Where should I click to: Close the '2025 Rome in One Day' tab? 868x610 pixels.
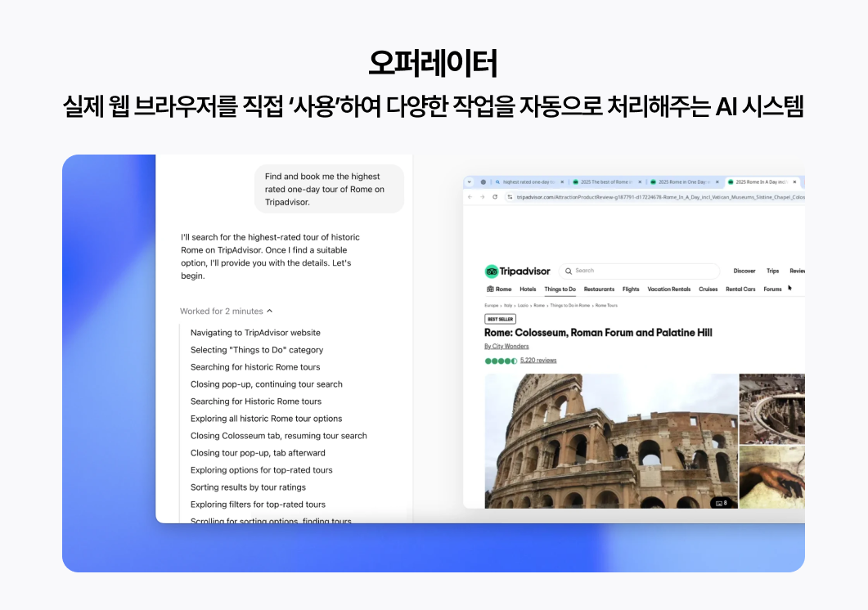point(717,182)
